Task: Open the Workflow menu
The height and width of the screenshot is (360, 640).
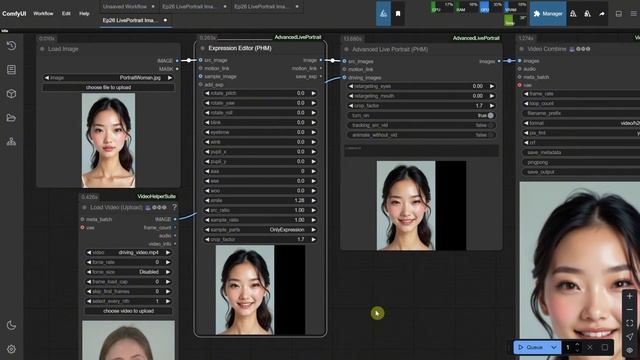Action: pos(43,13)
